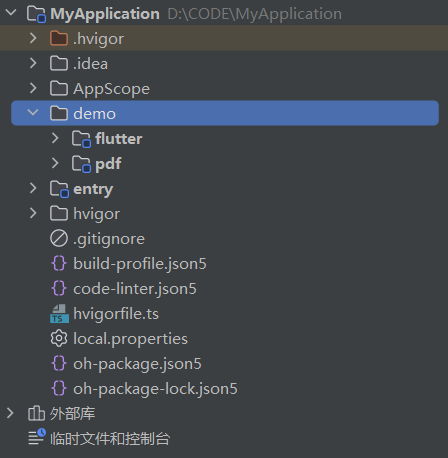
Task: Select the oh-package-lock.json5 file
Action: (x=155, y=389)
